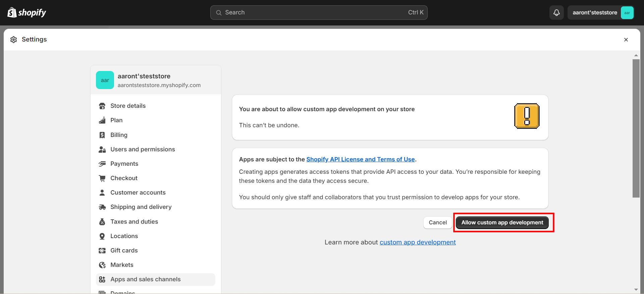The width and height of the screenshot is (644, 294).
Task: Focus the Search field
Action: [x=319, y=13]
